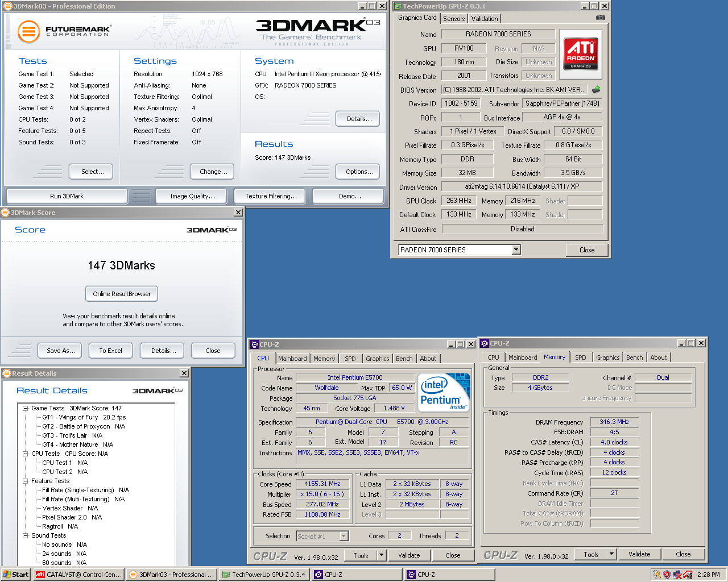Click the Intel Pentium inside logo

[444, 392]
